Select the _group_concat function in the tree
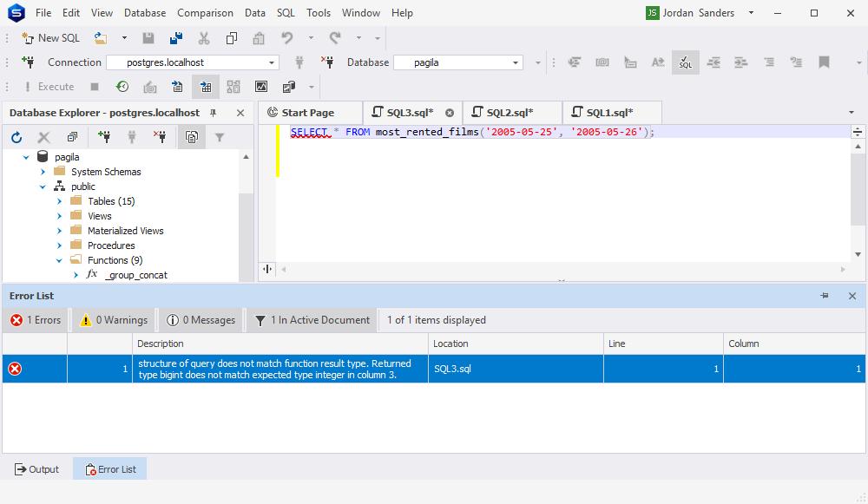Screen dimensions: 868x504 136,274
